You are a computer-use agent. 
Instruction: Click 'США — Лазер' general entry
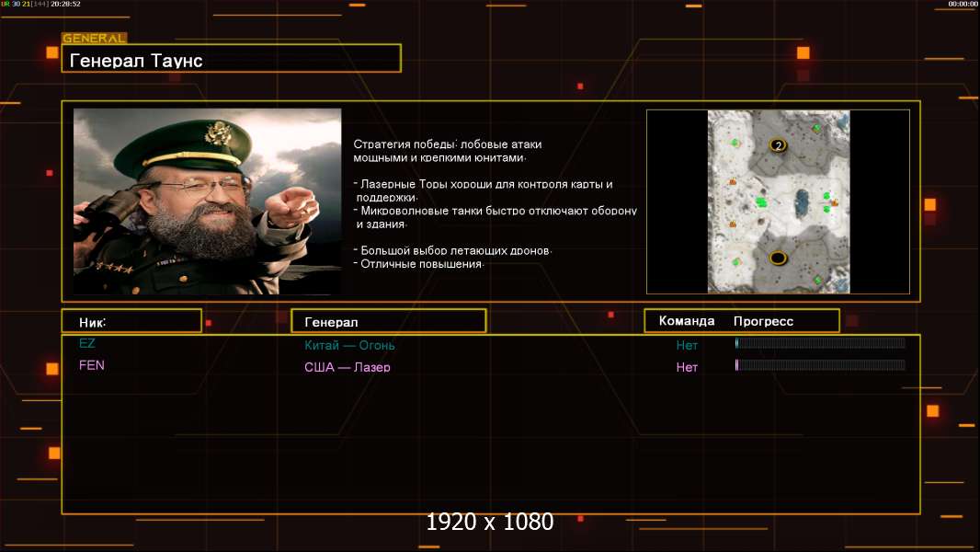pos(347,367)
